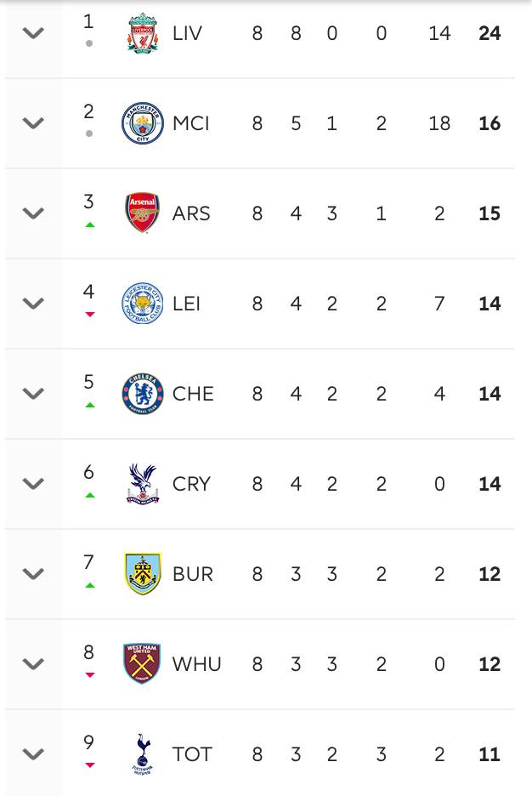Click the Liverpool club crest
The height and width of the screenshot is (796, 532).
click(x=142, y=34)
